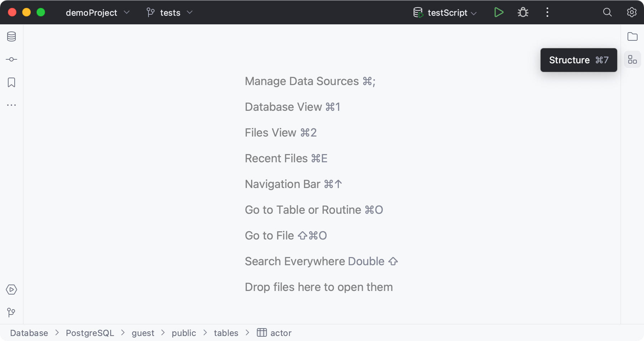
Task: Show more tool windows via ellipsis icon
Action: click(x=11, y=105)
